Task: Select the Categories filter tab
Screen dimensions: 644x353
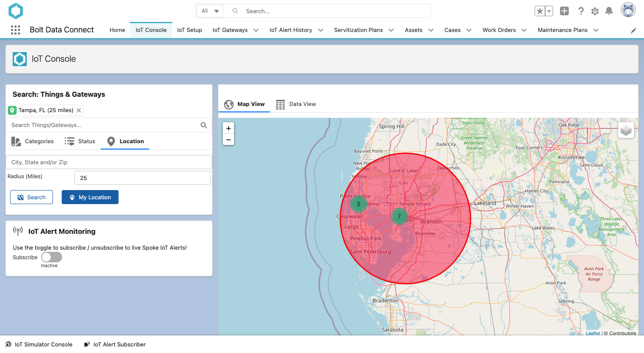Action: [x=32, y=141]
